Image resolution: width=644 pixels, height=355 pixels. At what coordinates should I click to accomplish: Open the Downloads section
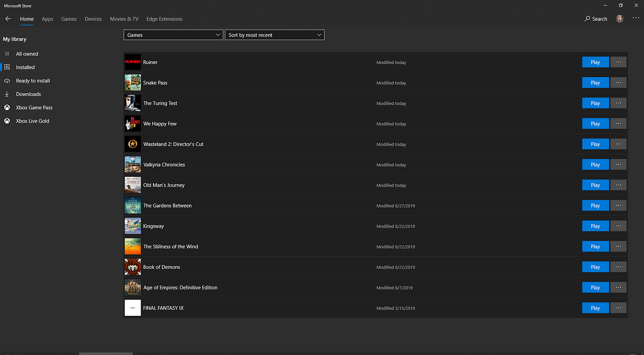coord(29,94)
